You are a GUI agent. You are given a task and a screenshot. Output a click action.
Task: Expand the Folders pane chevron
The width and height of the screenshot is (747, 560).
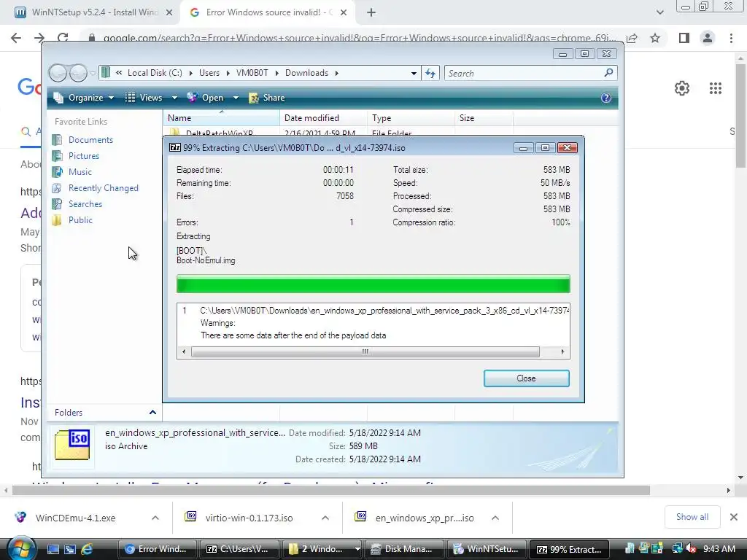pyautogui.click(x=152, y=413)
